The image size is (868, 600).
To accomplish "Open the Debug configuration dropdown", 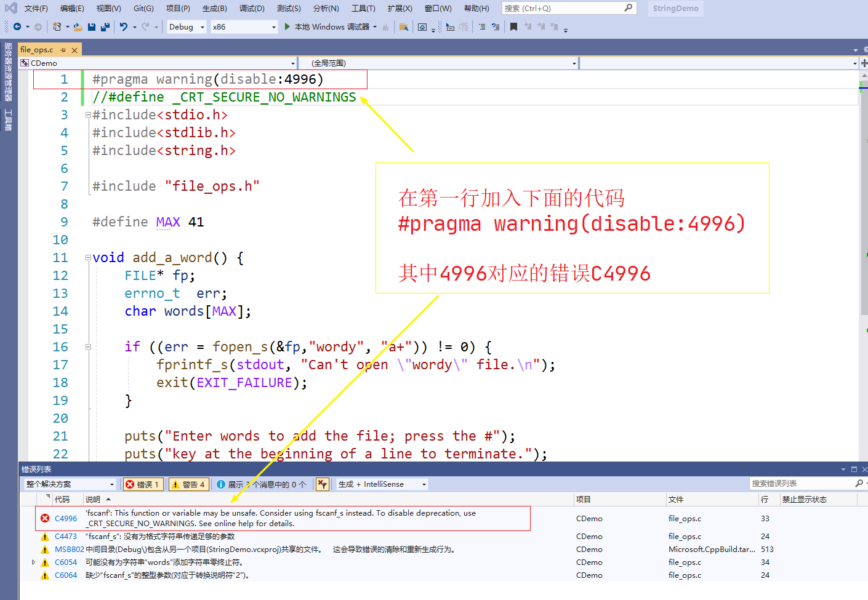I will click(187, 26).
